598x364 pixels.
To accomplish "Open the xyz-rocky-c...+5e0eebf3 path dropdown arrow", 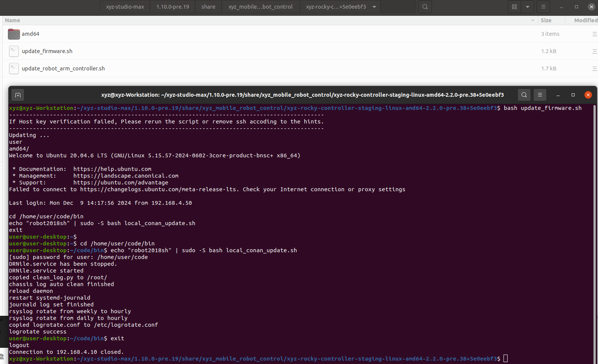I will 374,7.
